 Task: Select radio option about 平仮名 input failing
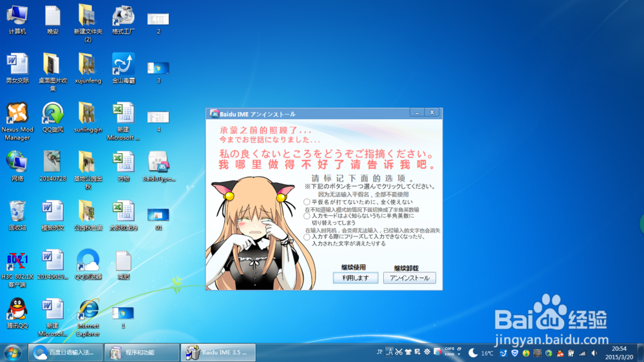(x=307, y=202)
